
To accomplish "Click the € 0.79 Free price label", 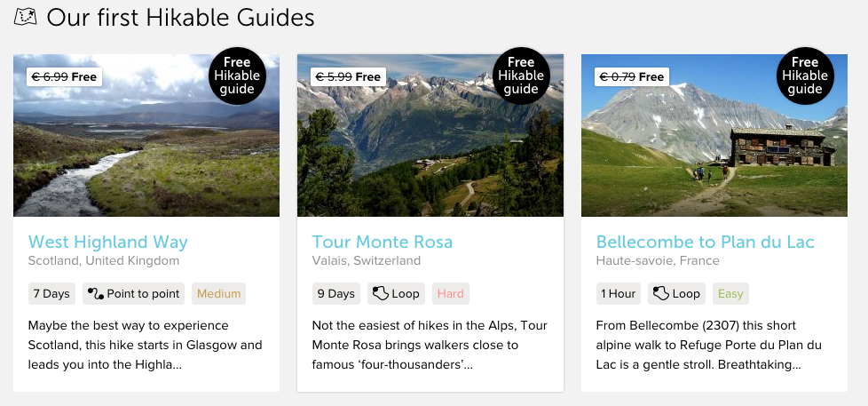I will [x=632, y=77].
